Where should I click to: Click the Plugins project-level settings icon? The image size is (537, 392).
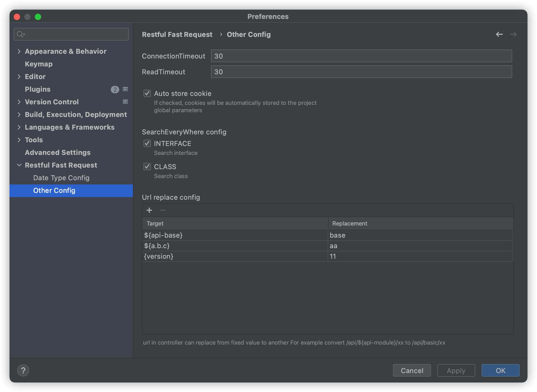coord(125,89)
